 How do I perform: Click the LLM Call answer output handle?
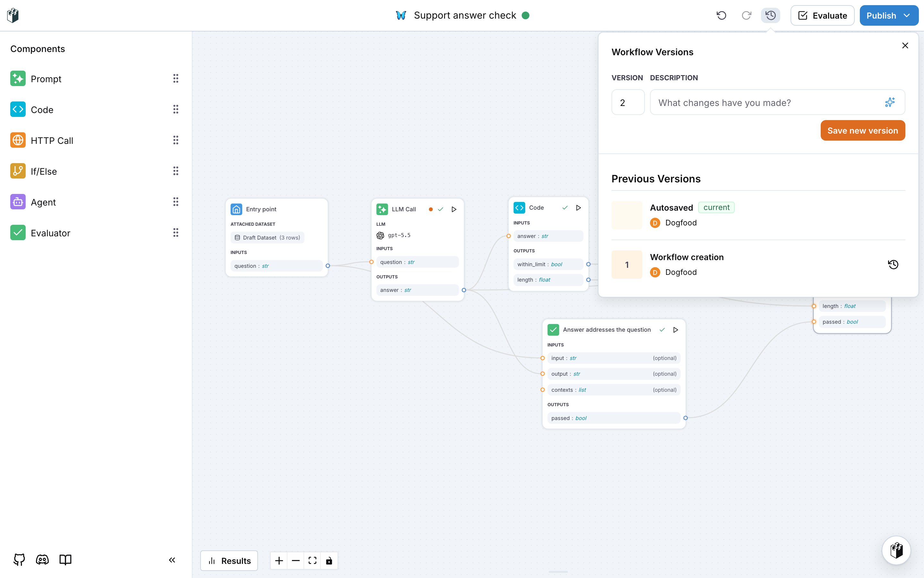[x=464, y=290]
